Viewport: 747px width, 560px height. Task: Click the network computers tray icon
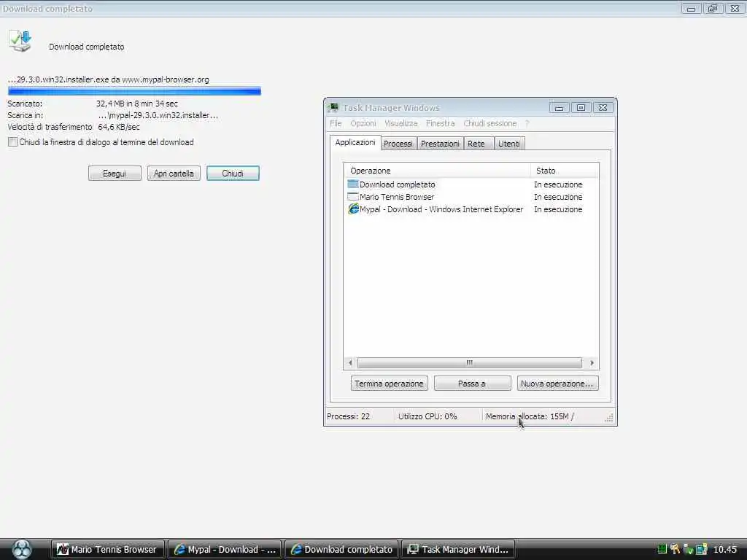[701, 550]
